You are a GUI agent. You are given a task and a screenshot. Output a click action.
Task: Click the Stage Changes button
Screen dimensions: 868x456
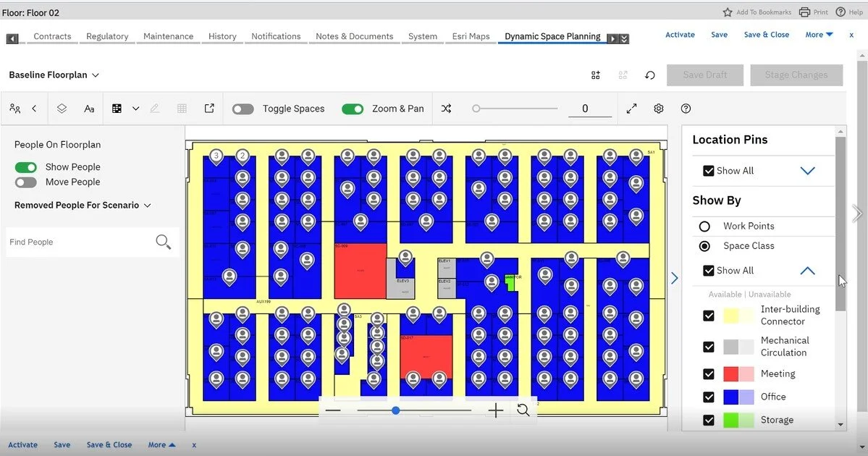[796, 75]
